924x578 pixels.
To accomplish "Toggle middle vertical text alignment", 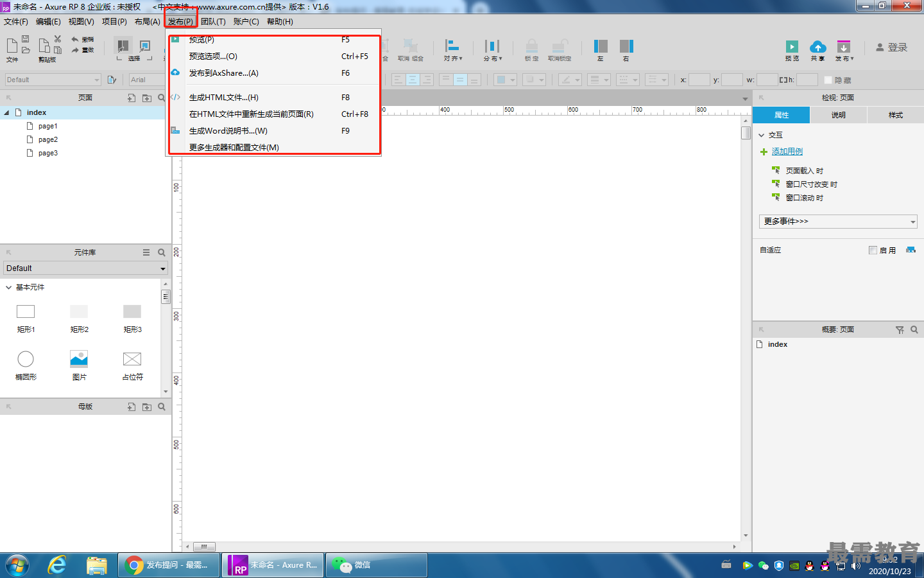I will pos(460,80).
